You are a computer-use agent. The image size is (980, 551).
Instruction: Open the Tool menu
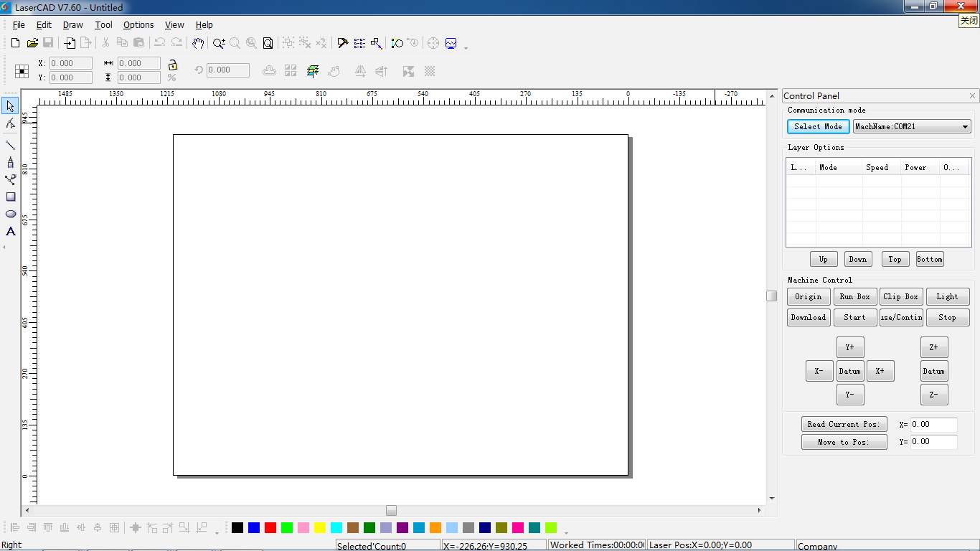click(103, 24)
